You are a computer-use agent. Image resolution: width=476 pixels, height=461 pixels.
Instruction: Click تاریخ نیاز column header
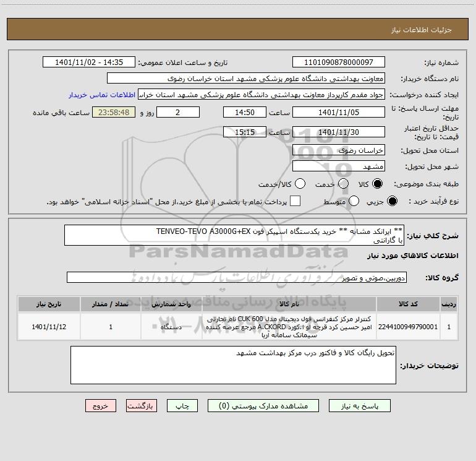tap(49, 304)
